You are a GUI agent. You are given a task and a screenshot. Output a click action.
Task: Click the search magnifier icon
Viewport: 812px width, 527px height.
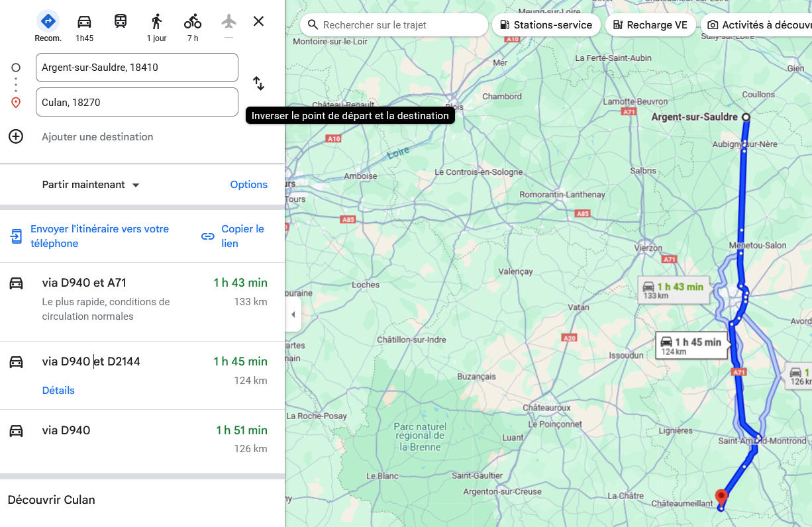[x=312, y=25]
